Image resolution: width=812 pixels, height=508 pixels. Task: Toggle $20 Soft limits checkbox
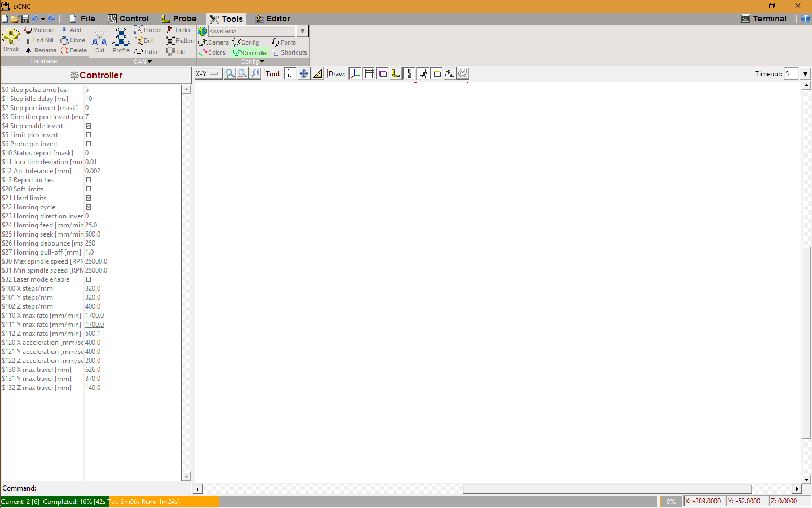point(89,189)
